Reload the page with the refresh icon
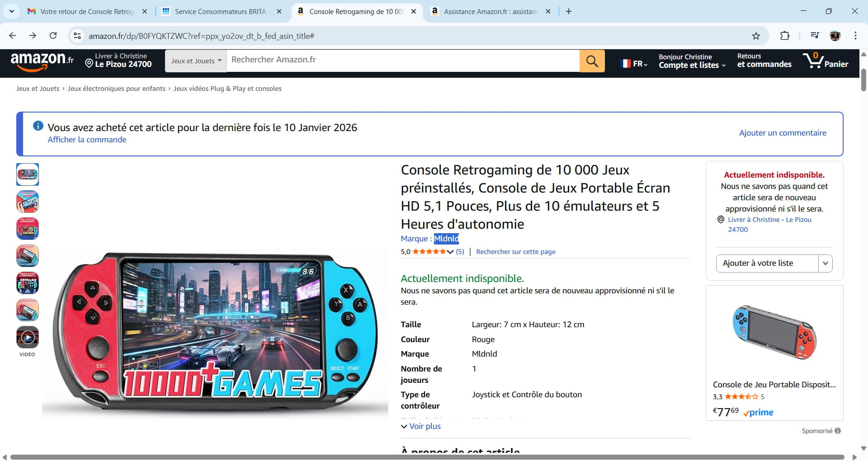Viewport: 868px width, 461px height. coord(53,36)
